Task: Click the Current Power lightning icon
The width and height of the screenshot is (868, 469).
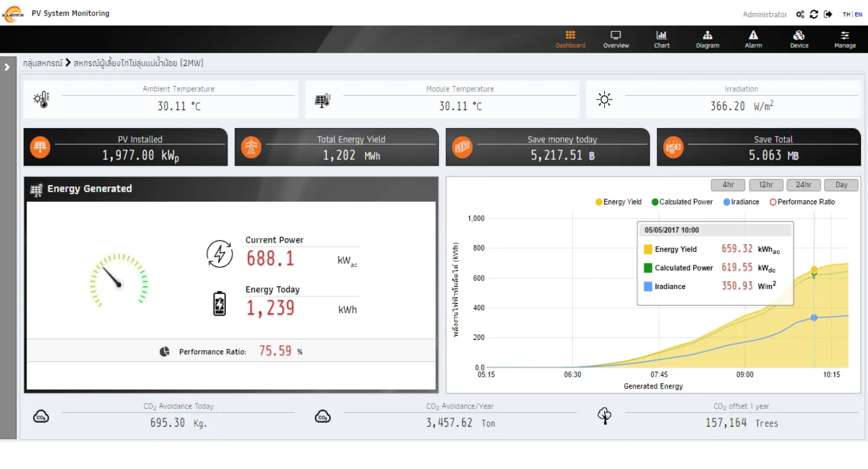Action: 219,254
